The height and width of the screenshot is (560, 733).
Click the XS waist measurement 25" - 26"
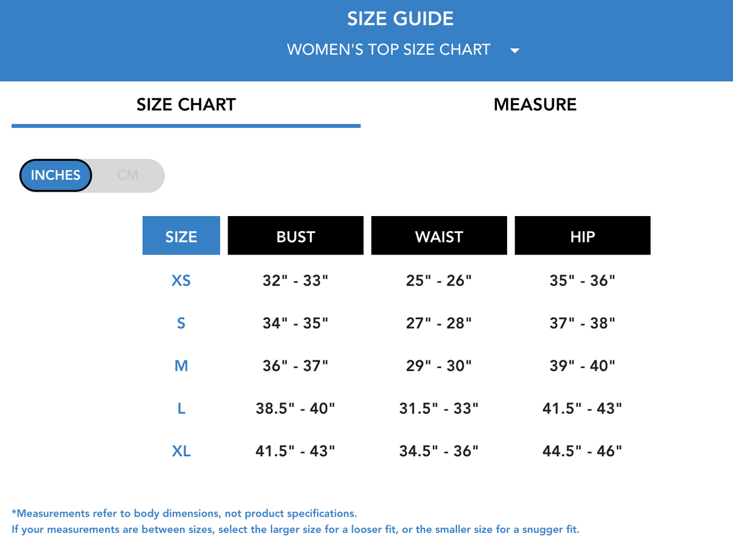(x=439, y=281)
